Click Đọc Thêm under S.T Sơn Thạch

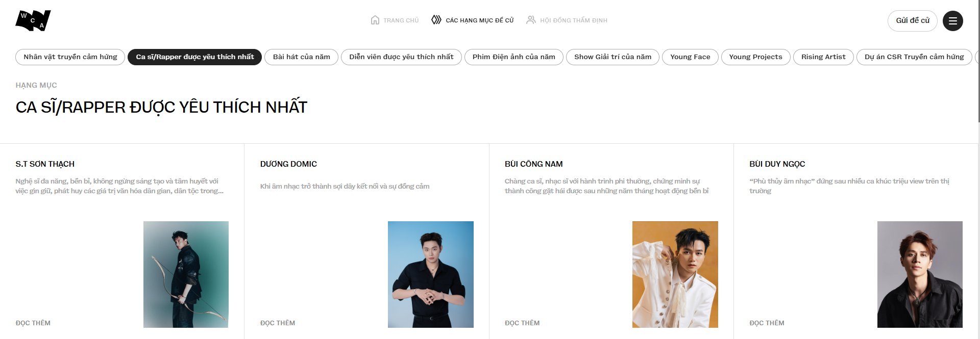(33, 323)
